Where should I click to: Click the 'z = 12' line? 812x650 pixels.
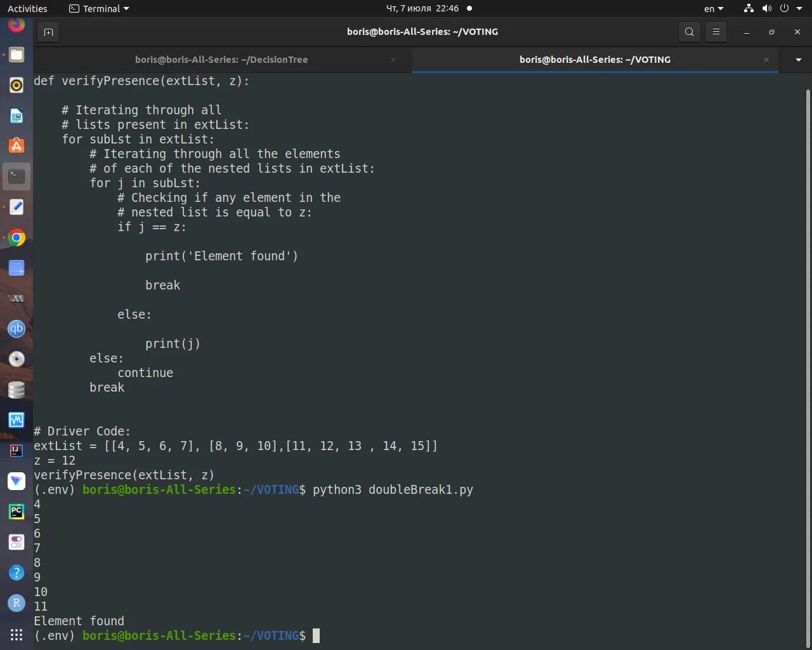coord(55,460)
